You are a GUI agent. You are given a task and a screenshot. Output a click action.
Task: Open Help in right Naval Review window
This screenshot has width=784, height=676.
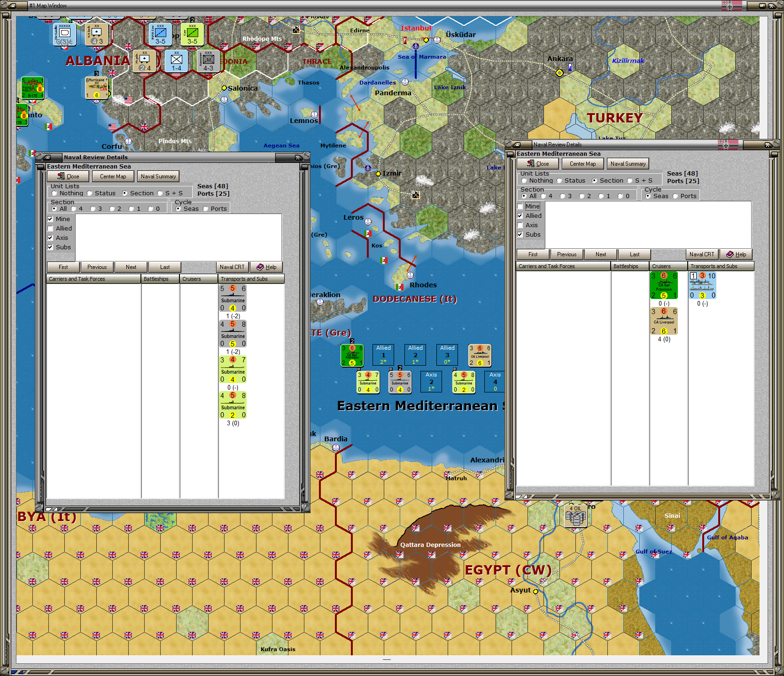(x=736, y=254)
